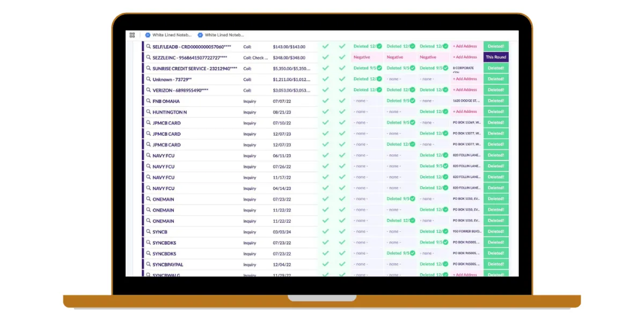The height and width of the screenshot is (322, 644).
Task: Click the magnifier in the JPMCB CARD 07/10/22 row
Action: (x=149, y=123)
